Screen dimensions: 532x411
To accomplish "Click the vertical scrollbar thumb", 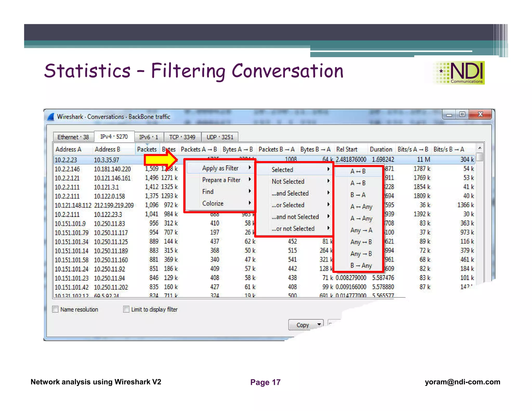I will 480,157.
